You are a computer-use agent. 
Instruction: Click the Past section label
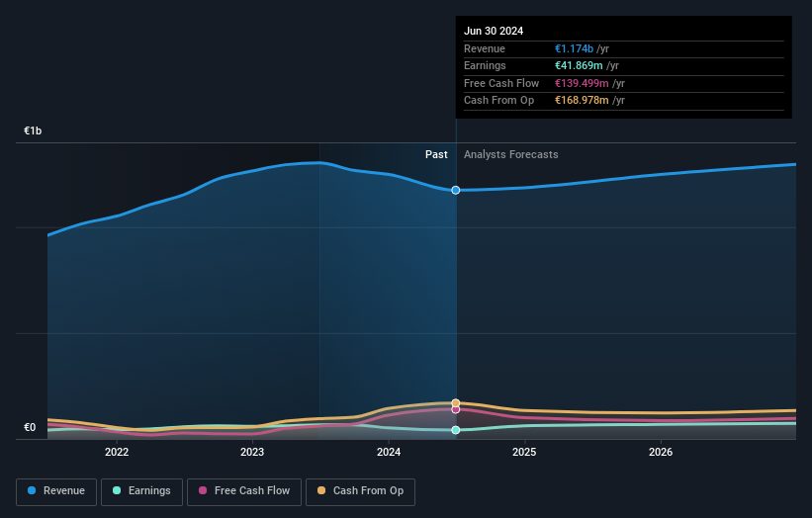436,155
